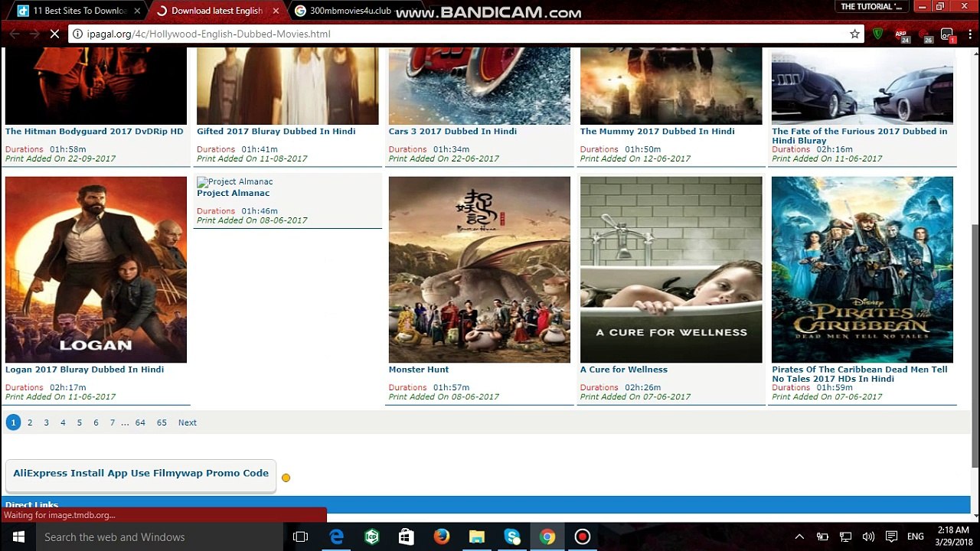Click the 'Next' pagination link
Screen dimensions: 980x551
click(x=188, y=422)
